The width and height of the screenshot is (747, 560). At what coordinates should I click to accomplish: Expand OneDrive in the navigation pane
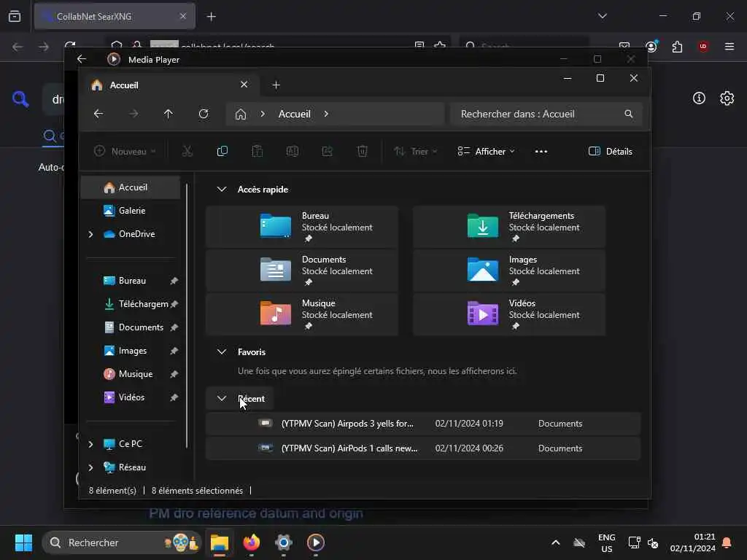click(x=90, y=234)
